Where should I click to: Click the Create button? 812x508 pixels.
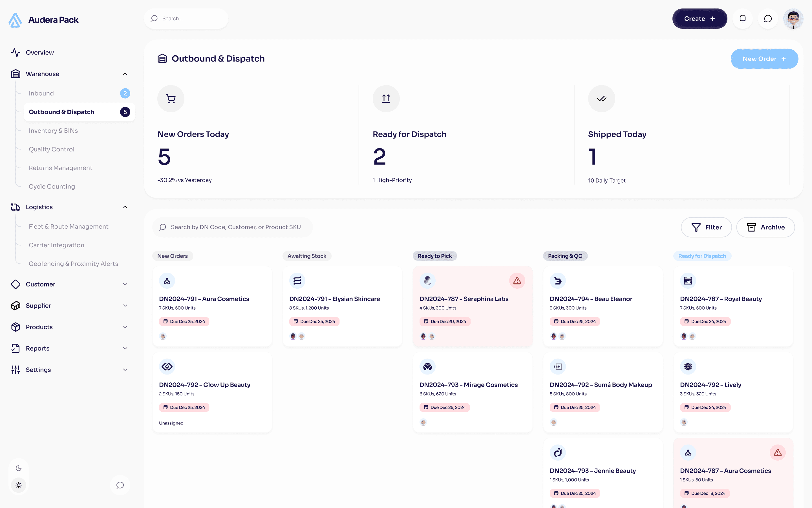700,18
